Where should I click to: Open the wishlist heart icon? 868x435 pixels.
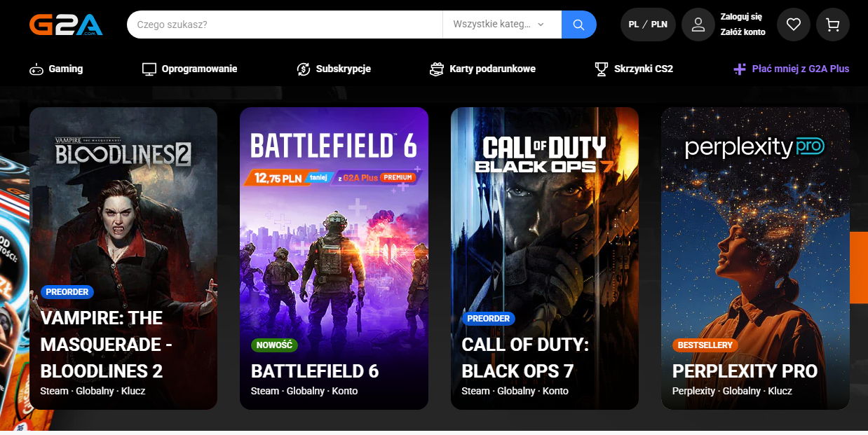(x=793, y=25)
